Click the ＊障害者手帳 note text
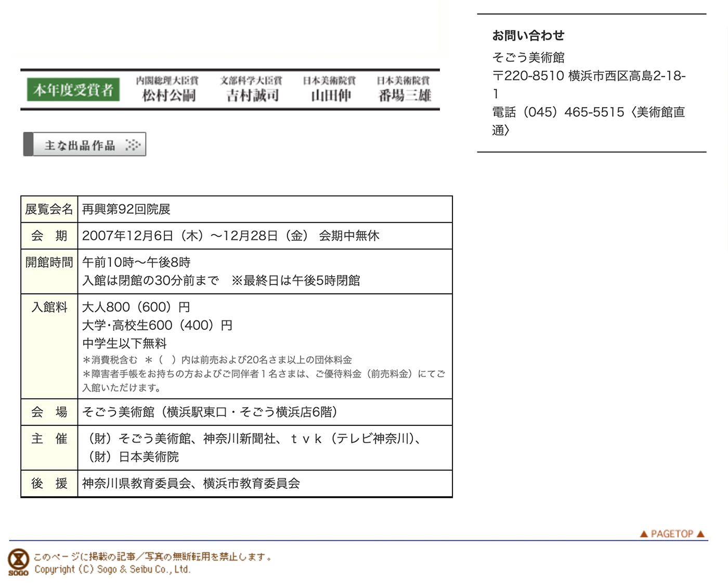This screenshot has height=583, width=728. (x=264, y=381)
